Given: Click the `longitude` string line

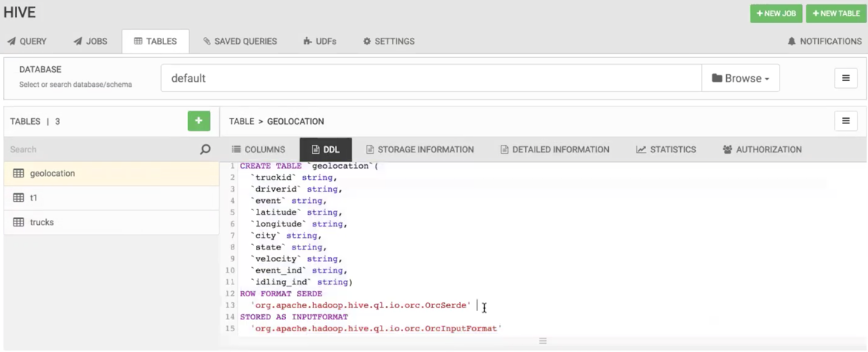Looking at the screenshot, I should (x=299, y=224).
